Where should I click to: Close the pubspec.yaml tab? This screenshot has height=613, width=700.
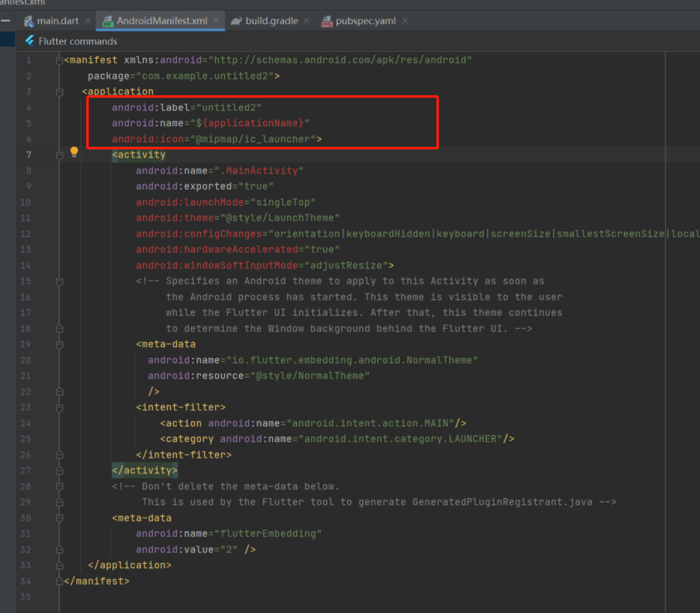coord(405,21)
